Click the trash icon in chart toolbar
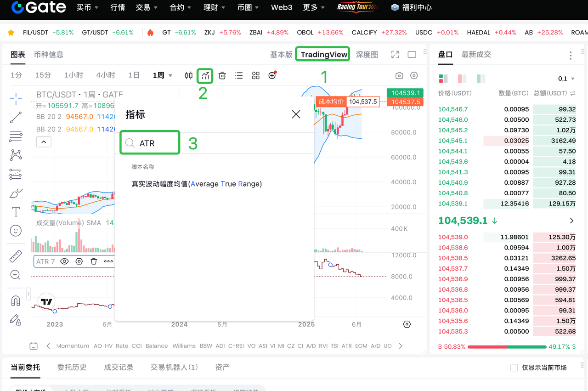The height and width of the screenshot is (391, 588). pyautogui.click(x=222, y=76)
